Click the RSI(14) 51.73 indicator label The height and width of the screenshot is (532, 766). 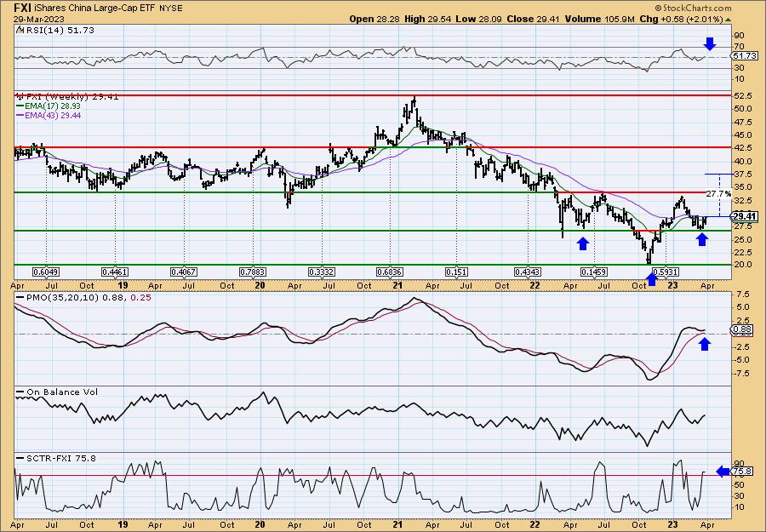(59, 31)
